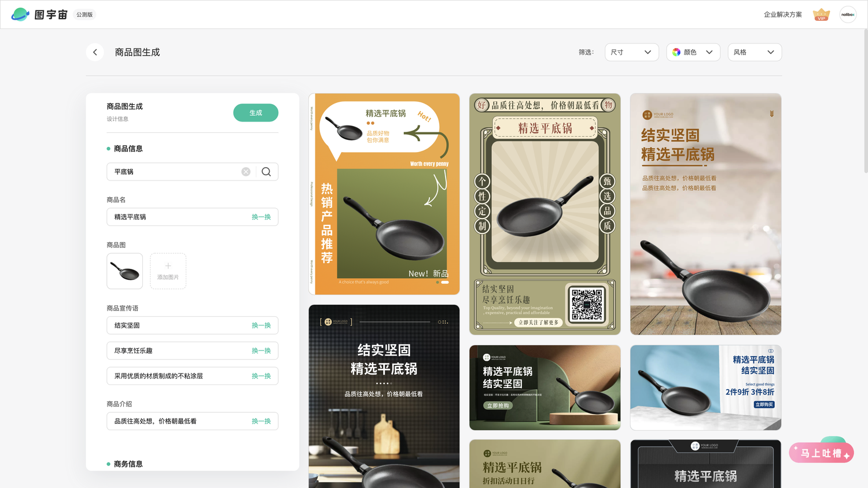Viewport: 868px width, 488px height.
Task: Select the uploaded frying pan product image
Action: click(x=124, y=271)
